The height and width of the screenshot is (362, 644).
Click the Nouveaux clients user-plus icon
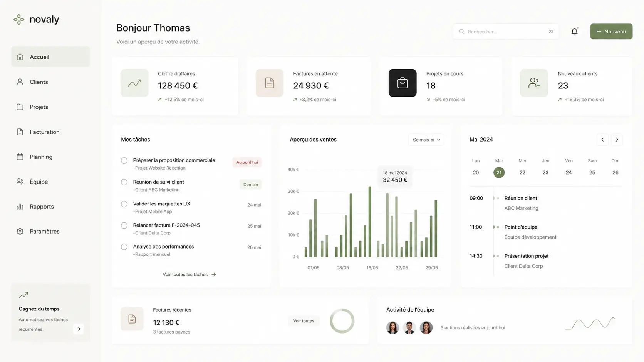click(x=534, y=83)
